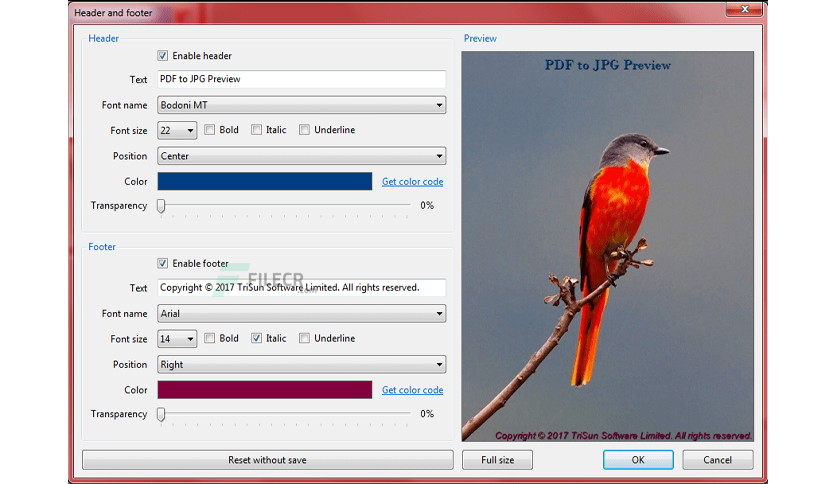
Task: Enable Bold for header font
Action: [210, 130]
